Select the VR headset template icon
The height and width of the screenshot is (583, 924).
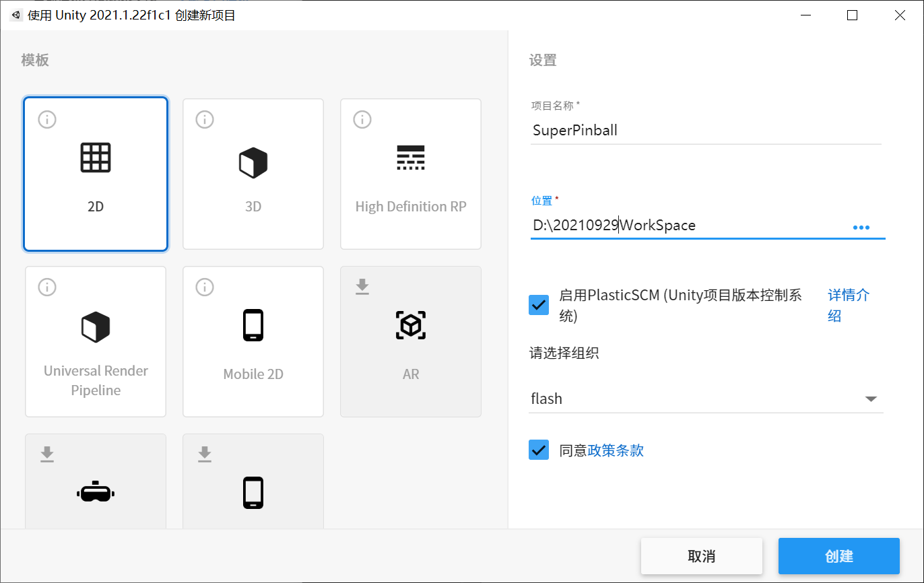click(x=96, y=492)
